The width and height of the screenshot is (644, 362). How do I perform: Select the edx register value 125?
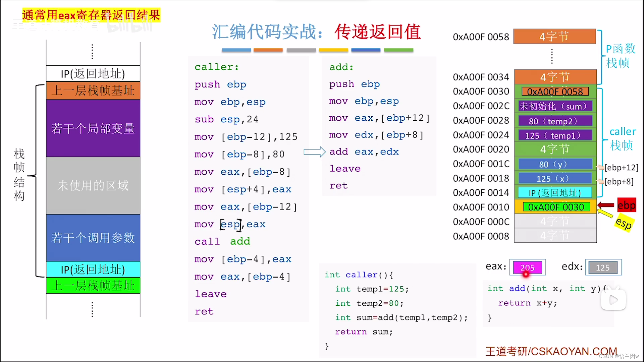(x=603, y=267)
